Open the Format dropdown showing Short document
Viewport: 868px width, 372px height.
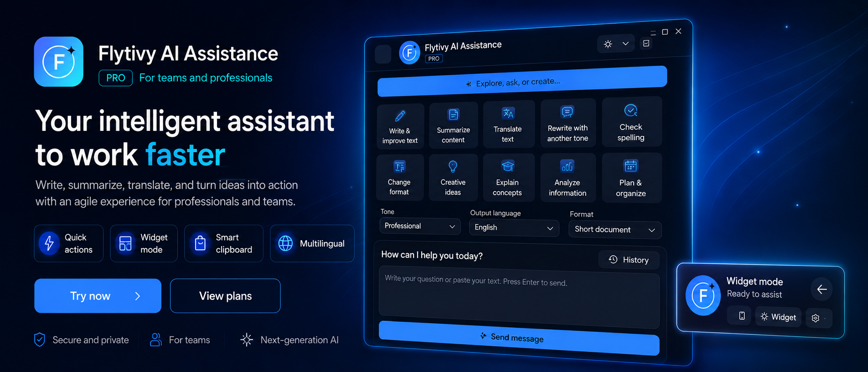pos(615,230)
